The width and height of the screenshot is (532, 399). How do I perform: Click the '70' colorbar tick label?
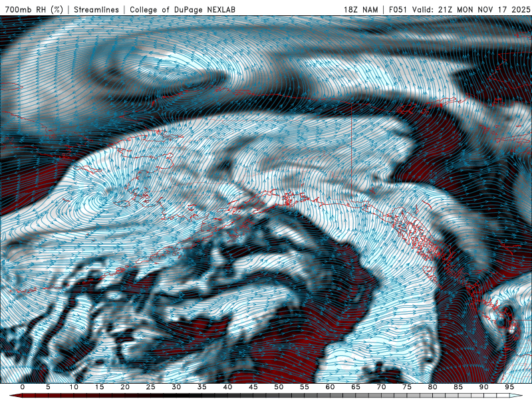381,387
